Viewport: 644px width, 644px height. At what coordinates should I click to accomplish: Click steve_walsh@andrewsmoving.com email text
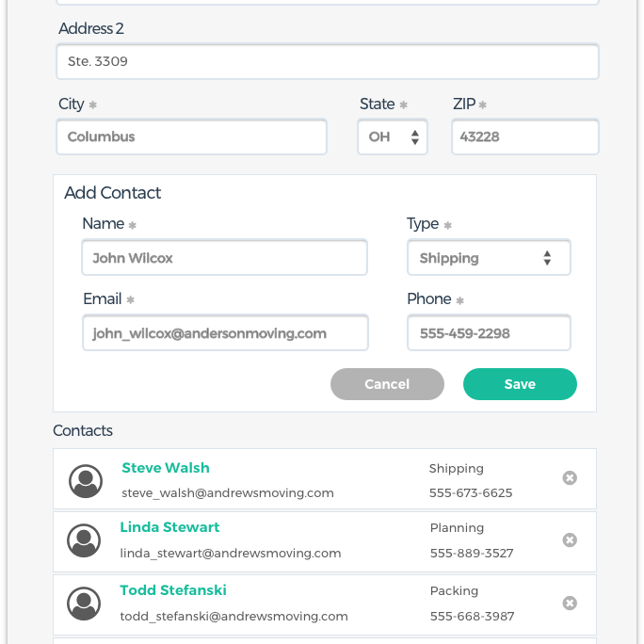click(228, 492)
